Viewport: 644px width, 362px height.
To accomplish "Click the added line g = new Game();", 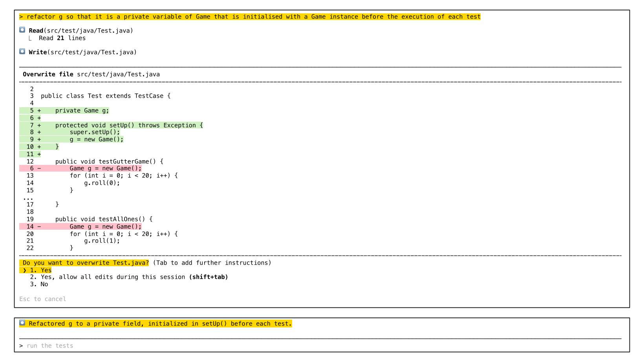I will (x=97, y=139).
